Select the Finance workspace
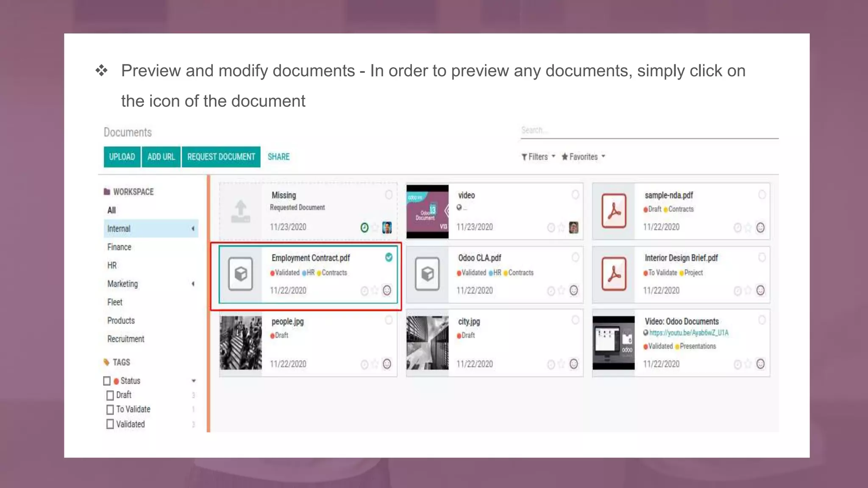The height and width of the screenshot is (488, 868). (x=119, y=247)
